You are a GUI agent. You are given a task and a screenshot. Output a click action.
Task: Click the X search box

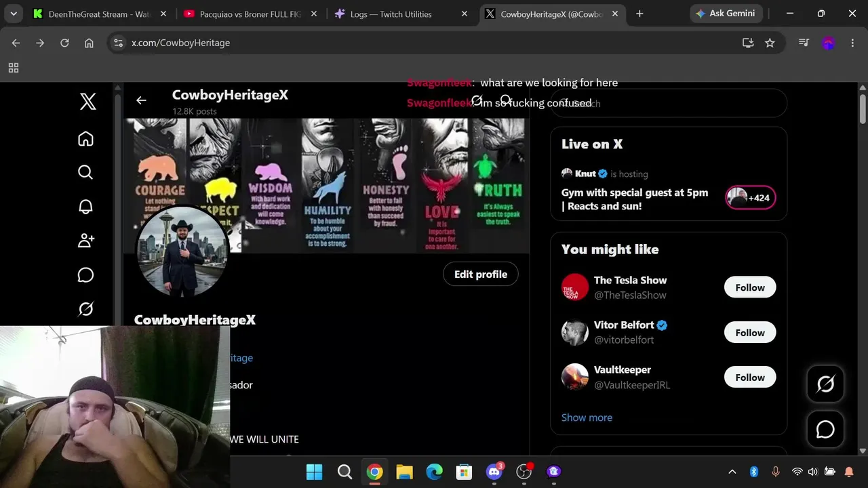coord(669,103)
